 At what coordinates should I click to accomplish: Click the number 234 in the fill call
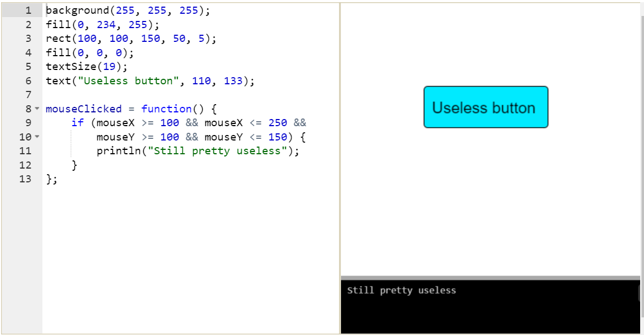click(106, 25)
